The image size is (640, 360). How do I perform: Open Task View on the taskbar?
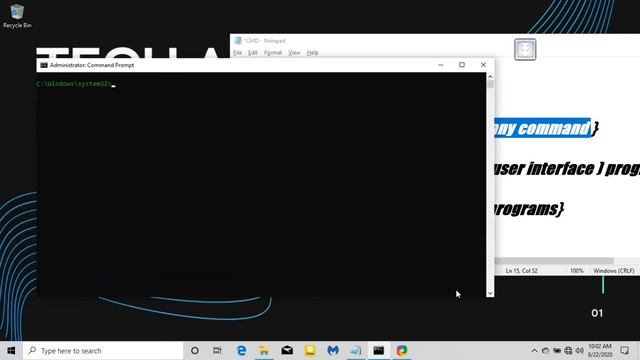(x=217, y=351)
